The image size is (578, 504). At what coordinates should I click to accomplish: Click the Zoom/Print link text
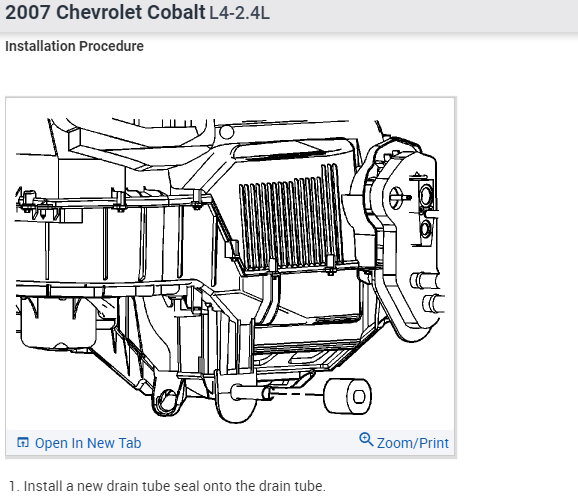click(412, 443)
